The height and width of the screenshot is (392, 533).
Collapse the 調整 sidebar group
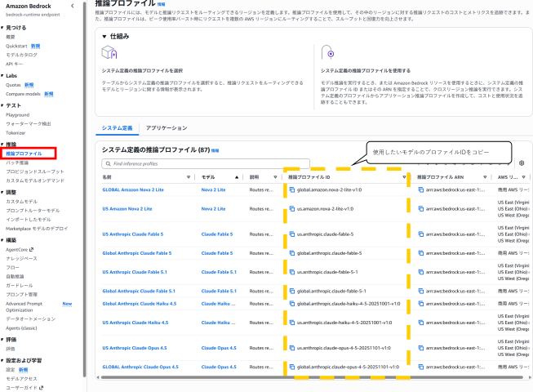click(x=2, y=192)
